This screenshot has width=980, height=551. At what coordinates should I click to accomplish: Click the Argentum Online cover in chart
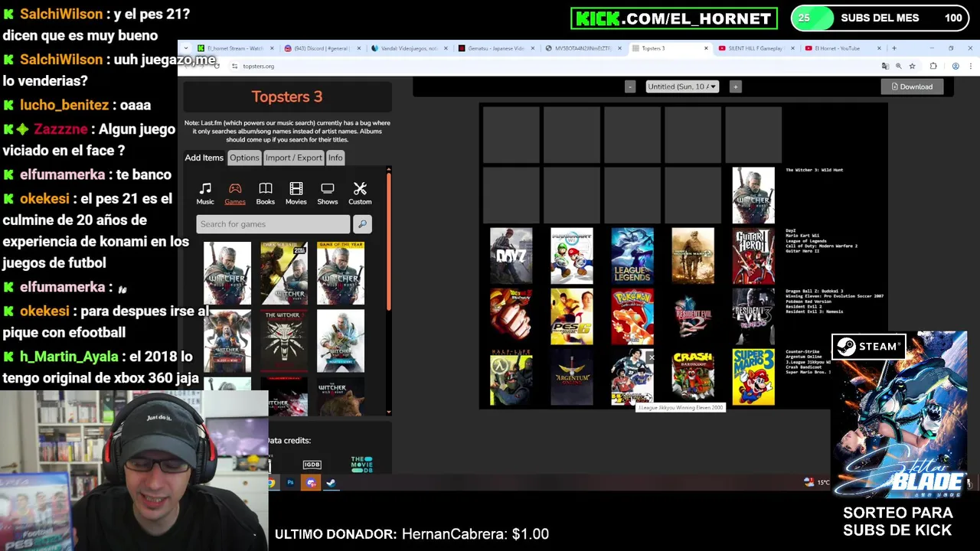(572, 377)
